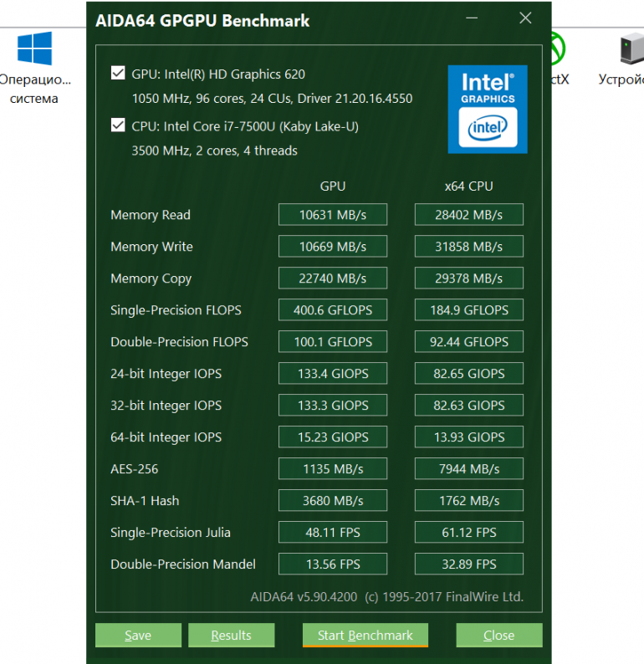
Task: Start Benchmark button
Action: click(365, 636)
